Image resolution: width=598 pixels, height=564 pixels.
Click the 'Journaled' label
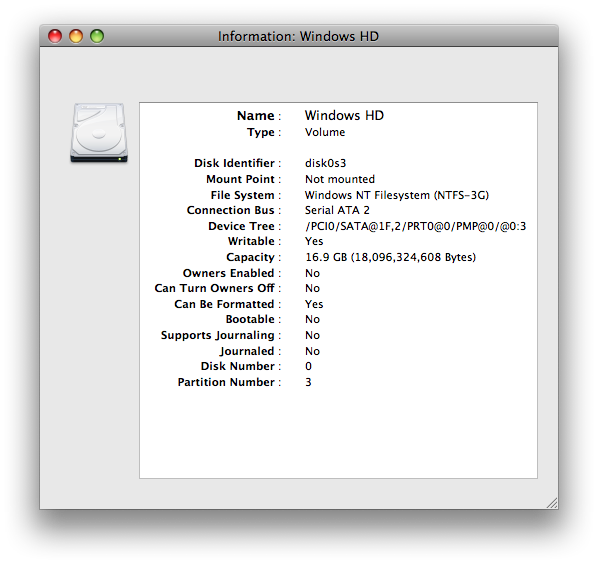coord(247,351)
